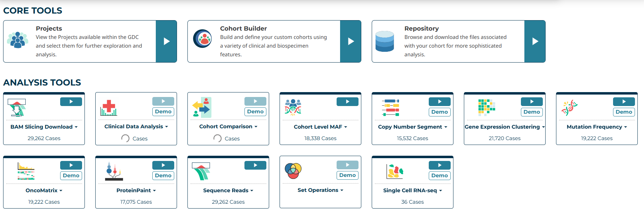Click the Sequence Reads icon
Image resolution: width=644 pixels, height=211 pixels.
(x=201, y=171)
